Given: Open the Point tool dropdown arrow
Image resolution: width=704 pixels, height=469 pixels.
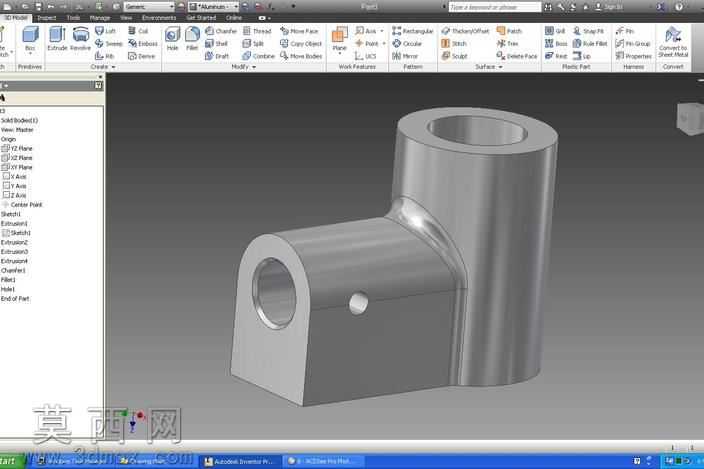Looking at the screenshot, I should click(384, 44).
